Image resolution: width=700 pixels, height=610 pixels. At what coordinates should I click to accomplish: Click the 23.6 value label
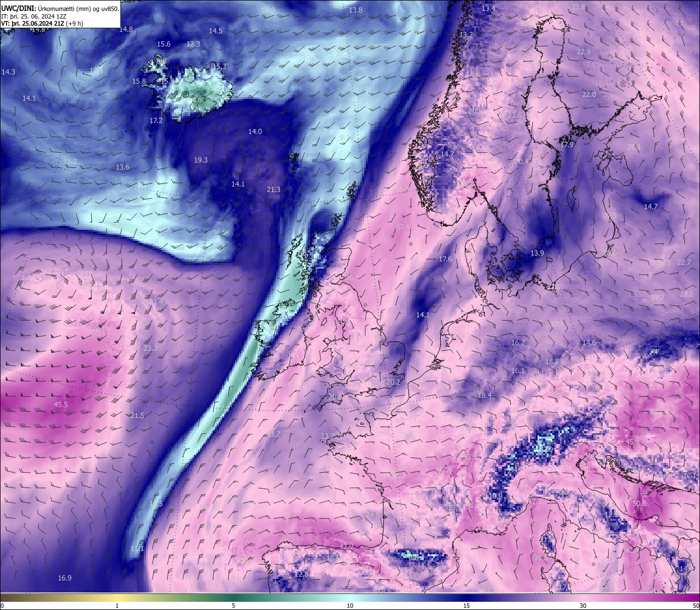tap(515, 115)
